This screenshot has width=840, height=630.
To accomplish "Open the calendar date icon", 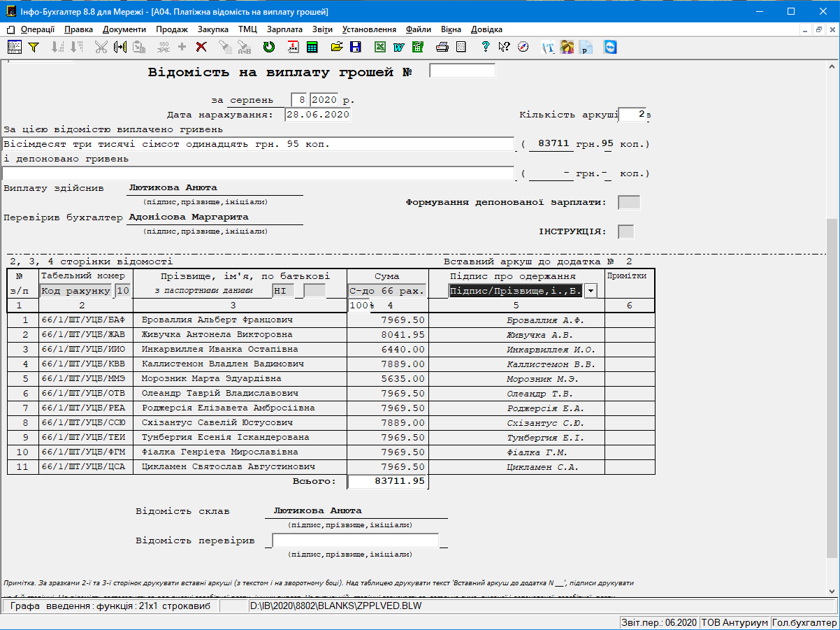I will coord(294,47).
